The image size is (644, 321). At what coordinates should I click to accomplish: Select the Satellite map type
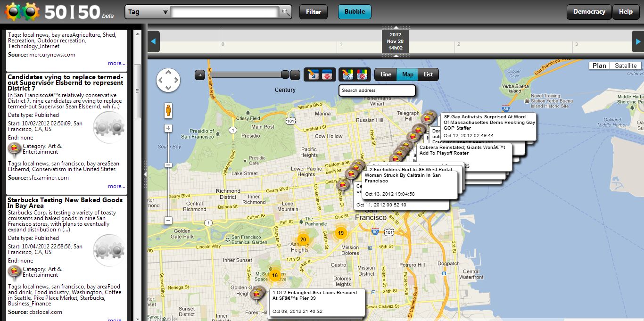click(x=626, y=66)
